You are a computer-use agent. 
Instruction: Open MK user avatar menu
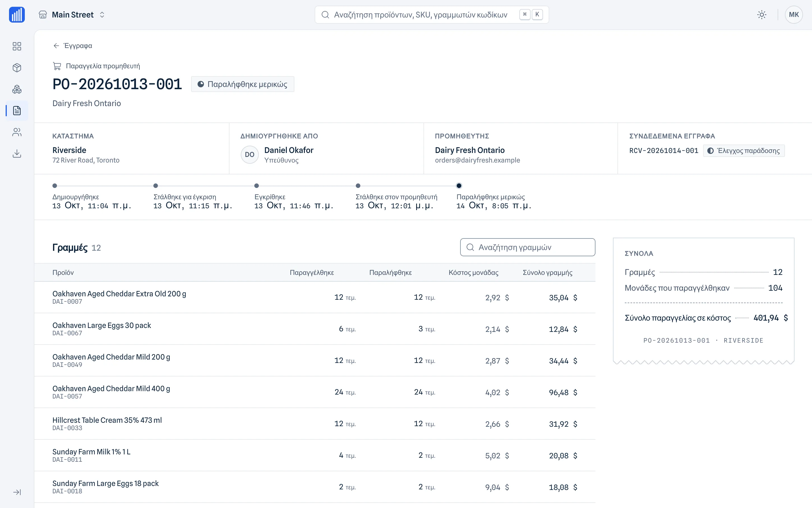point(794,15)
